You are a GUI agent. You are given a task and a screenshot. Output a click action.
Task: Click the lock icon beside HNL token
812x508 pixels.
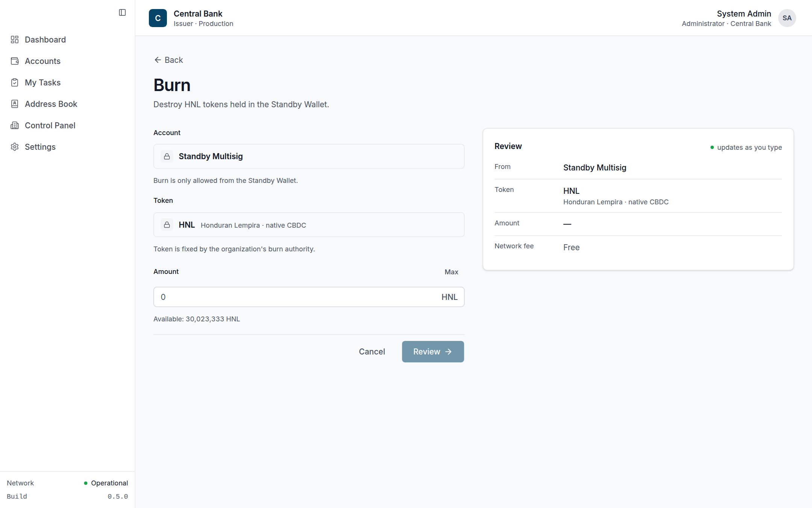[x=167, y=225]
